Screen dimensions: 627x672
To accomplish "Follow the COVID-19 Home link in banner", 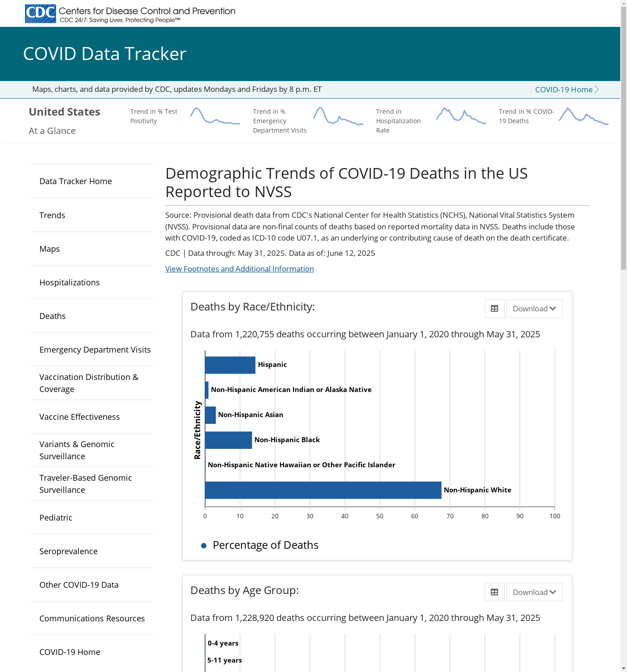I will tap(563, 90).
